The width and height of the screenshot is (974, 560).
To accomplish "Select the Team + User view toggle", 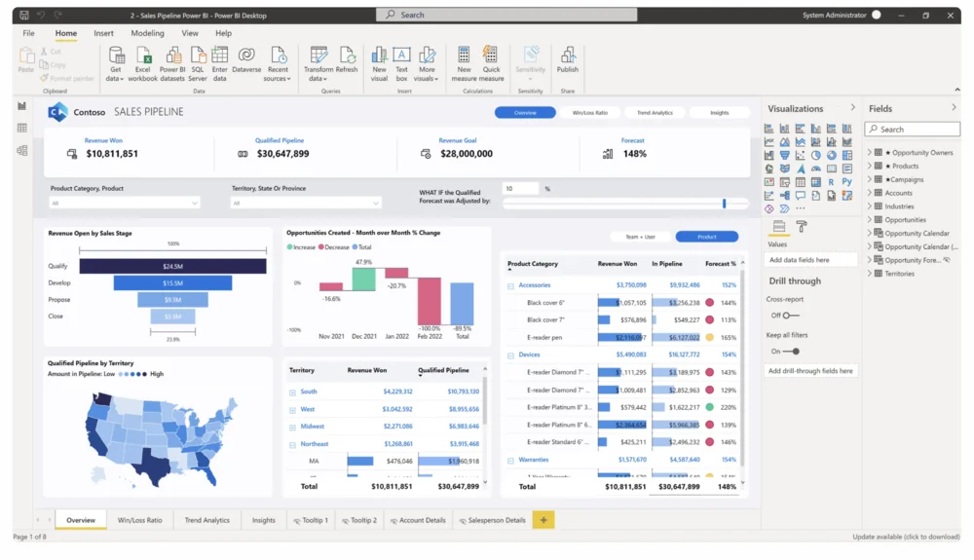I will (x=641, y=237).
